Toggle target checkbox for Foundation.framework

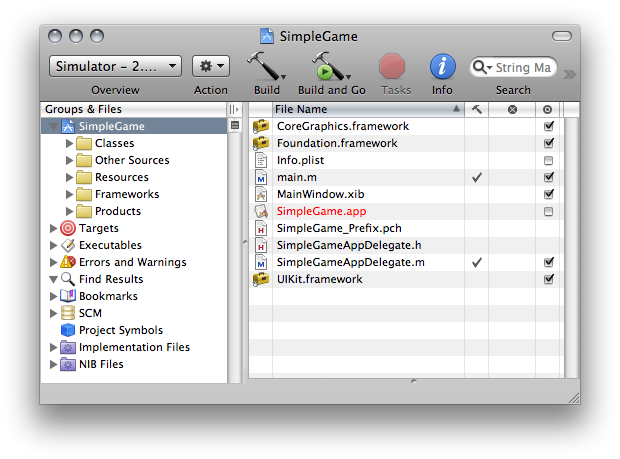[x=549, y=143]
